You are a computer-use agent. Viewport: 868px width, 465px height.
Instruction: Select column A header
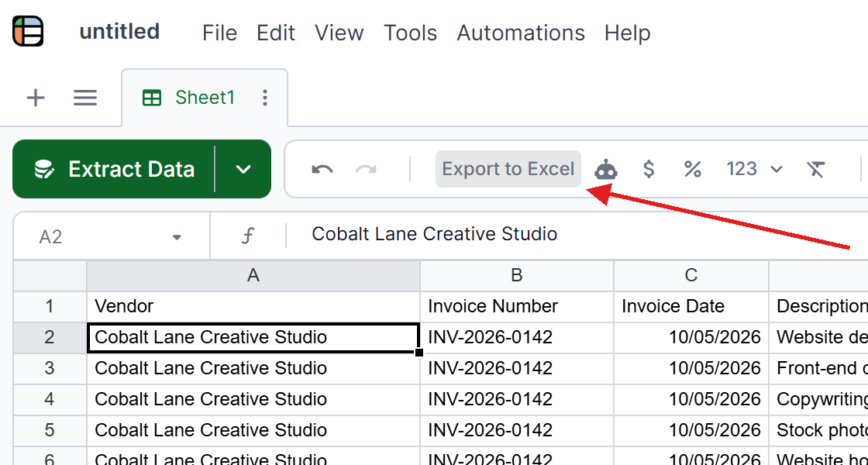(x=253, y=275)
